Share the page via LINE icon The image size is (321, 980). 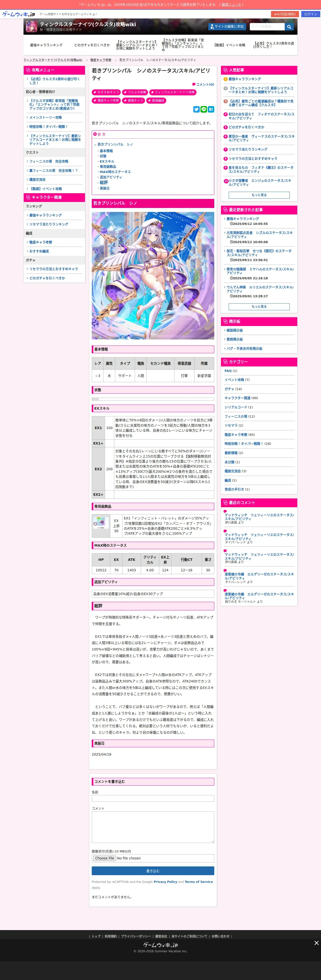pos(203,109)
